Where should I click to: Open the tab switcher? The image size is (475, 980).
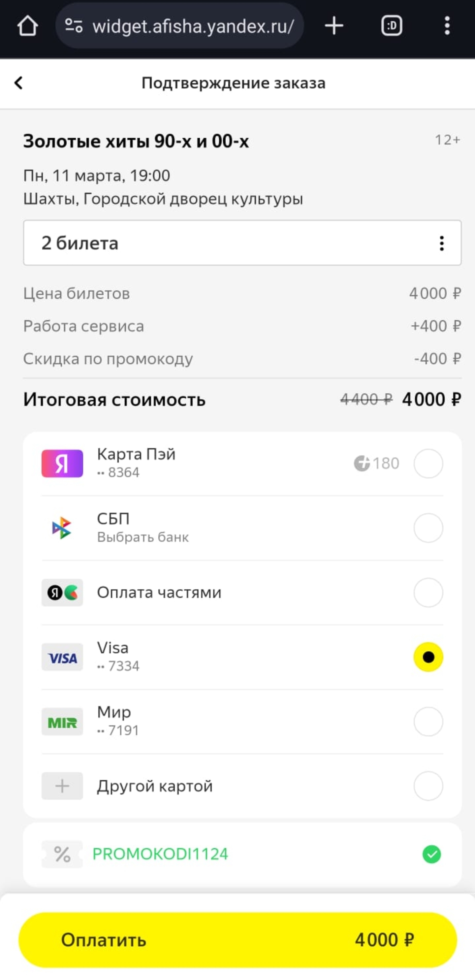click(391, 26)
